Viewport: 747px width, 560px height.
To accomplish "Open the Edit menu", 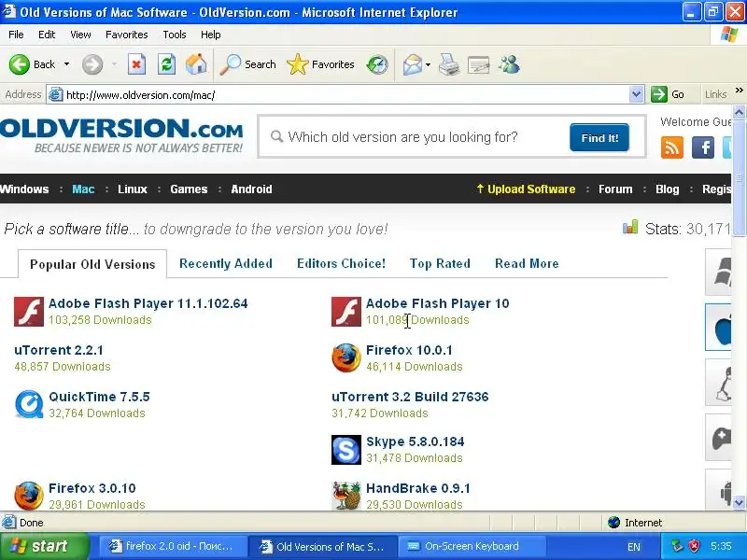I will [x=47, y=35].
